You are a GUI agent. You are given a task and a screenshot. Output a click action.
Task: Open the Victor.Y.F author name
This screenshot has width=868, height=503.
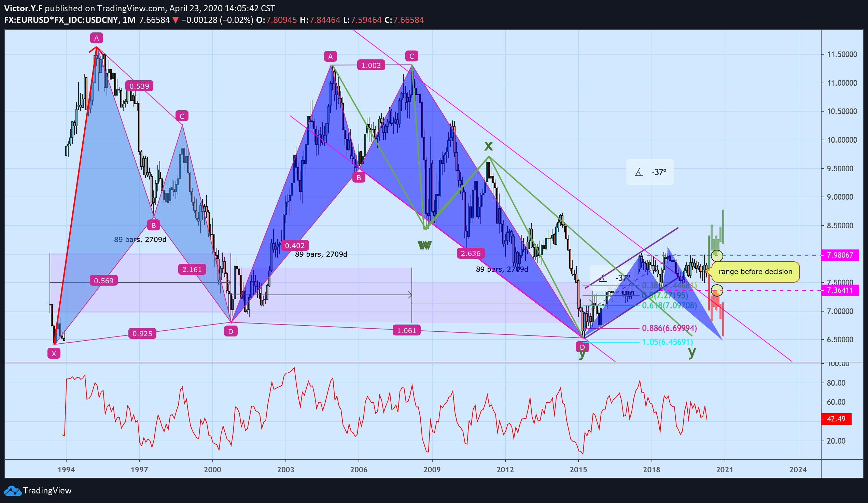coord(24,8)
